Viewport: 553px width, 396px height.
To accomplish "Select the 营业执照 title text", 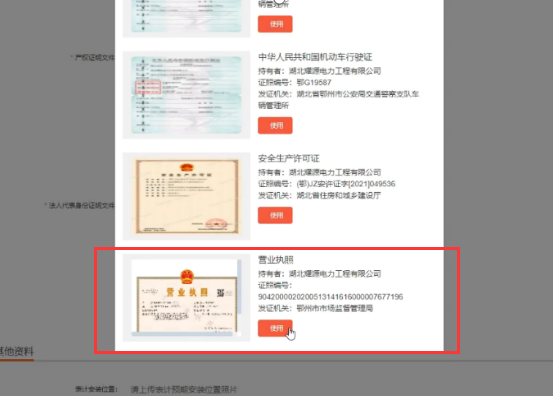I will pos(276,260).
